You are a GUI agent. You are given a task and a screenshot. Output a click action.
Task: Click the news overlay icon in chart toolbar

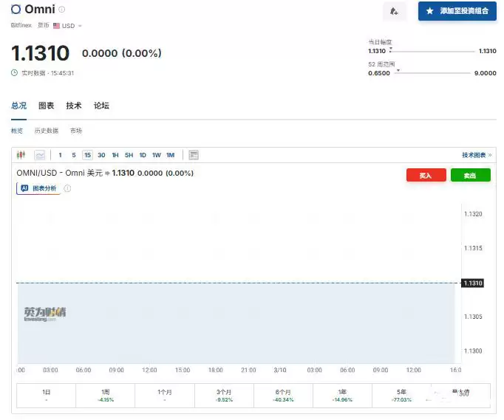[194, 155]
